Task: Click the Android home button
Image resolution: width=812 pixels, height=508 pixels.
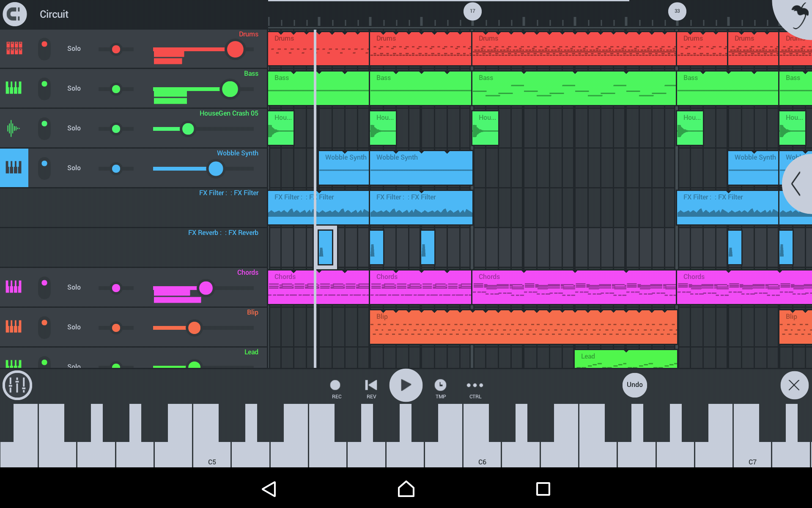Action: pyautogui.click(x=406, y=489)
